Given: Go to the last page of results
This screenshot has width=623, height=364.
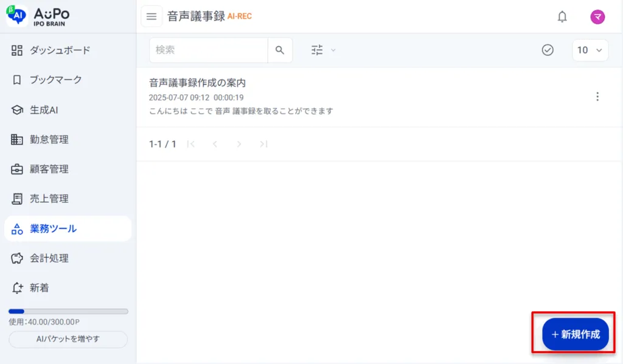Looking at the screenshot, I should pyautogui.click(x=263, y=144).
